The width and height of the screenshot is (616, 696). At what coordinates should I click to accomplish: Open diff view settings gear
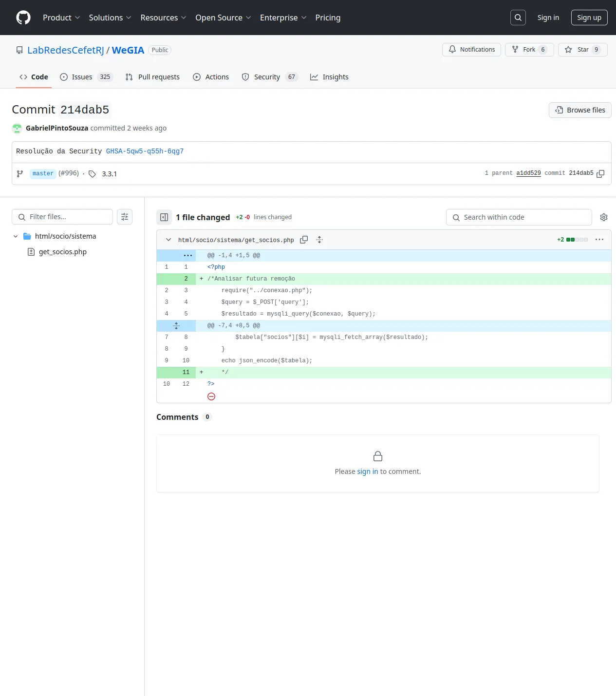604,217
